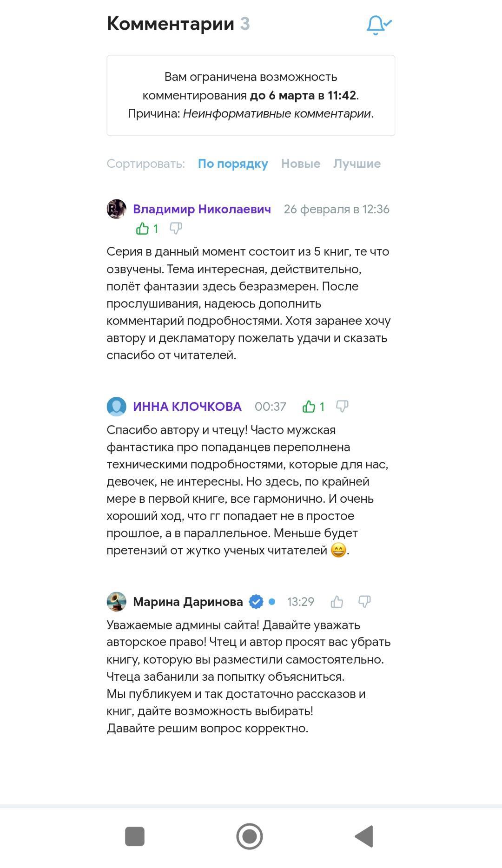Tap the Android back button
Screen dimensions: 502x868
point(365,836)
